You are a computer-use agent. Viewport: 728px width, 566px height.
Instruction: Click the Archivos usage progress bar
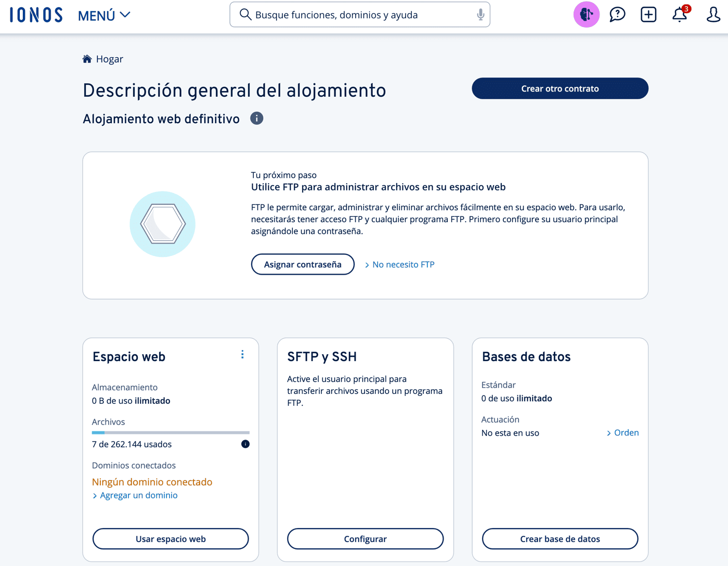(x=171, y=432)
